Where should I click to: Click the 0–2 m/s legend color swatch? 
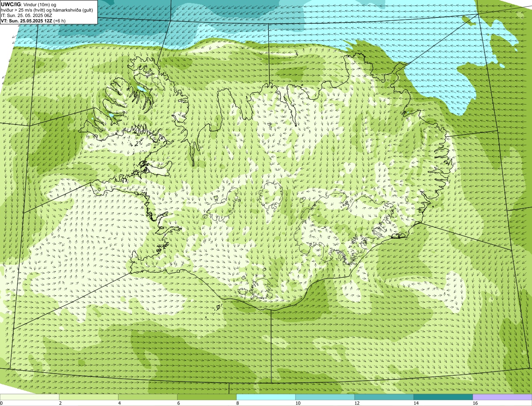pyautogui.click(x=30, y=397)
